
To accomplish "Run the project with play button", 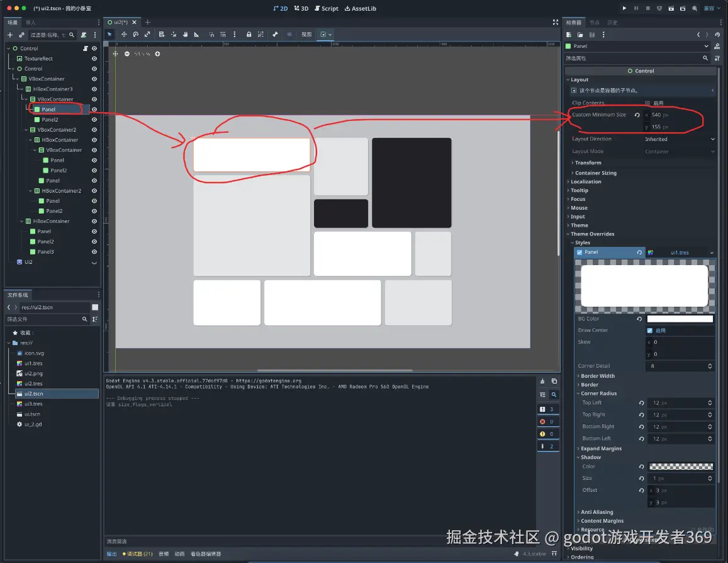I will 624,8.
